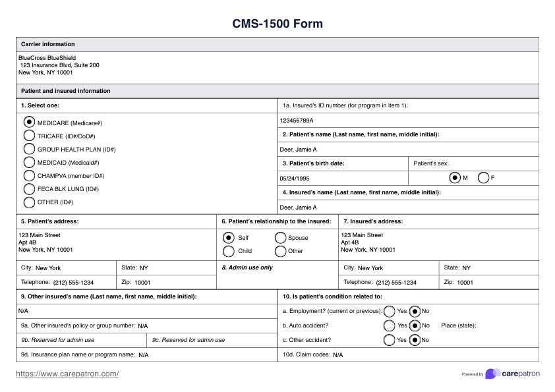Image resolution: width=555 pixels, height=392 pixels.
Task: Select the TRICARE radio option
Action: 29,135
